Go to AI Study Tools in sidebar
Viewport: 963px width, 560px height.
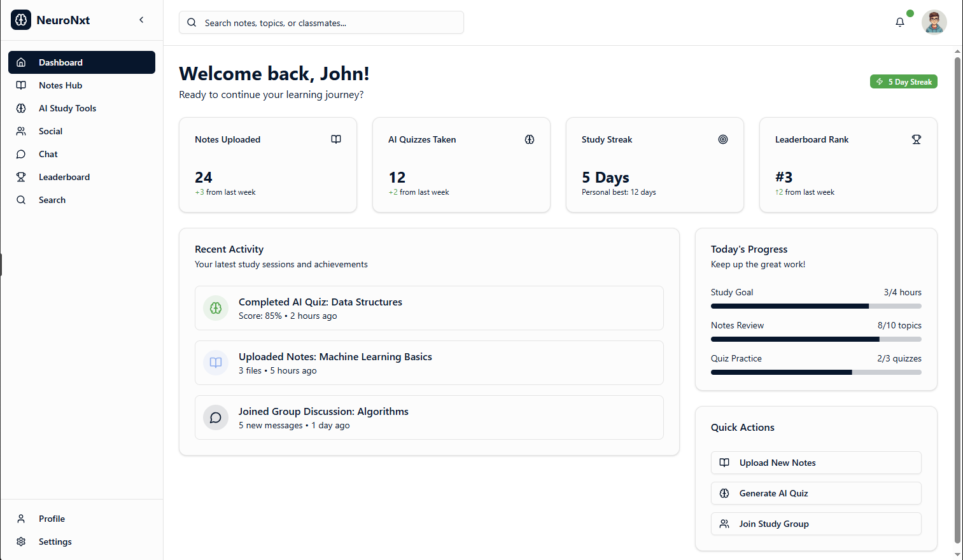pyautogui.click(x=67, y=108)
